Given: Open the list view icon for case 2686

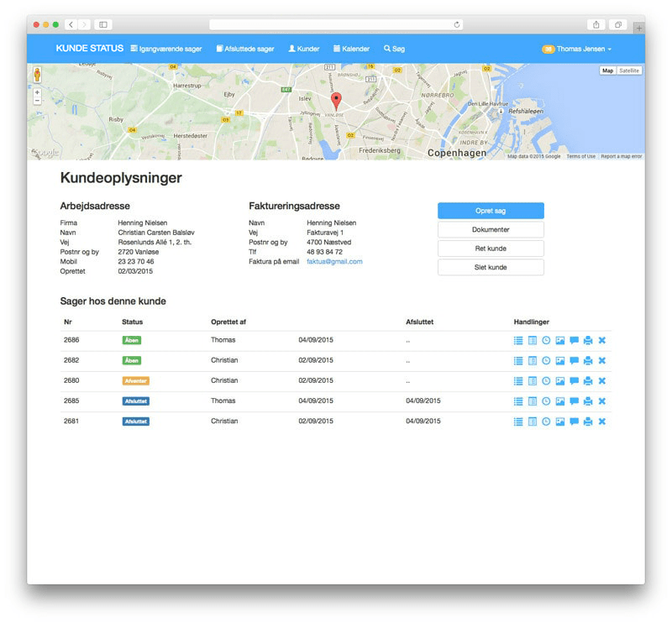Looking at the screenshot, I should [x=518, y=340].
